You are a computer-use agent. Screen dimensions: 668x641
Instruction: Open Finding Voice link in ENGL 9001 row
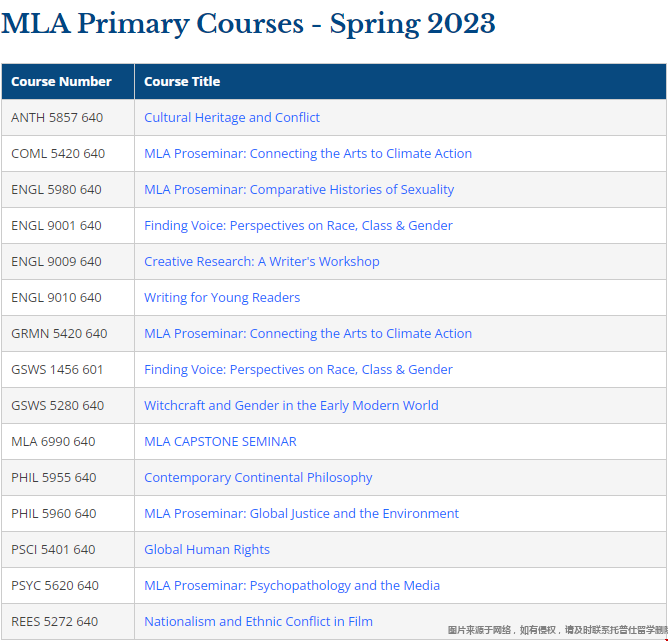(x=298, y=226)
